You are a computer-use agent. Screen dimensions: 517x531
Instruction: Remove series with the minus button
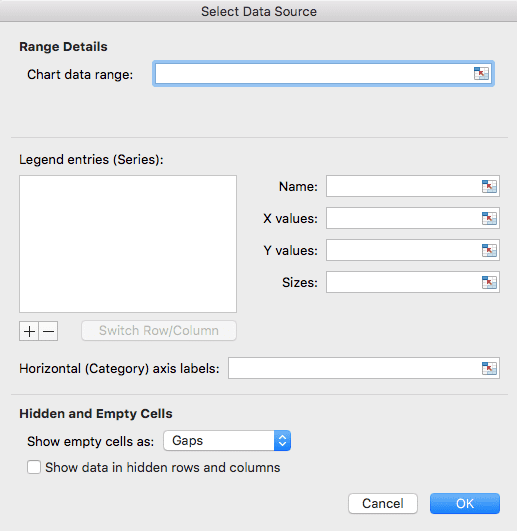[48, 331]
